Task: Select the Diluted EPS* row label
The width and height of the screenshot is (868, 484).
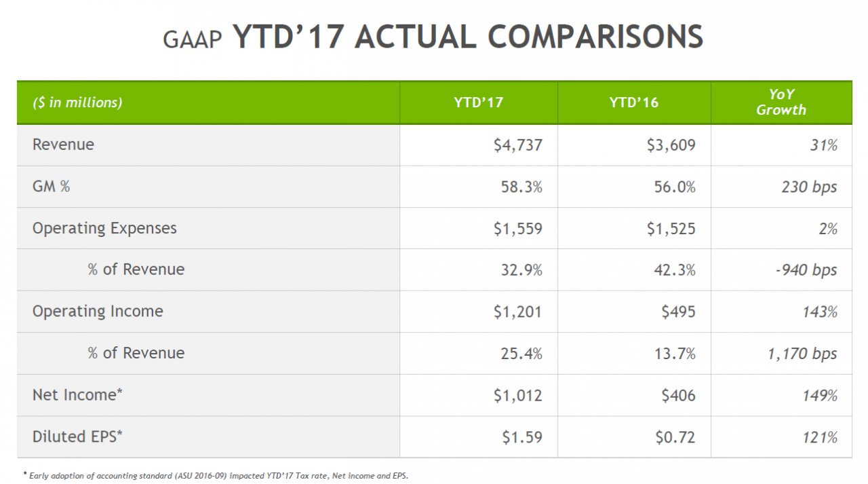Action: pyautogui.click(x=77, y=436)
